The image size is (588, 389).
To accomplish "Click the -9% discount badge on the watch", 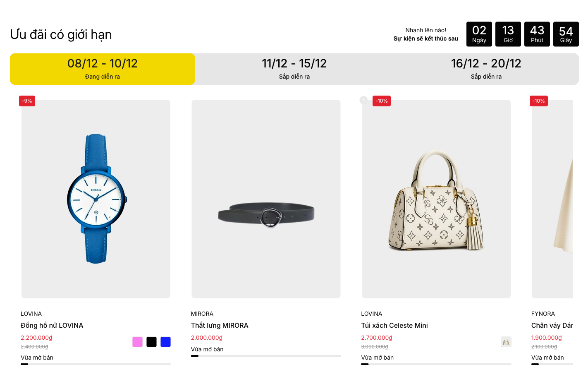I will tap(27, 101).
